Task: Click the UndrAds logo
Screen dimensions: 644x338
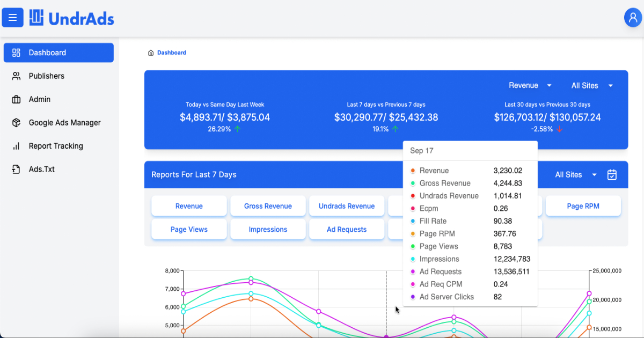Action: point(72,18)
